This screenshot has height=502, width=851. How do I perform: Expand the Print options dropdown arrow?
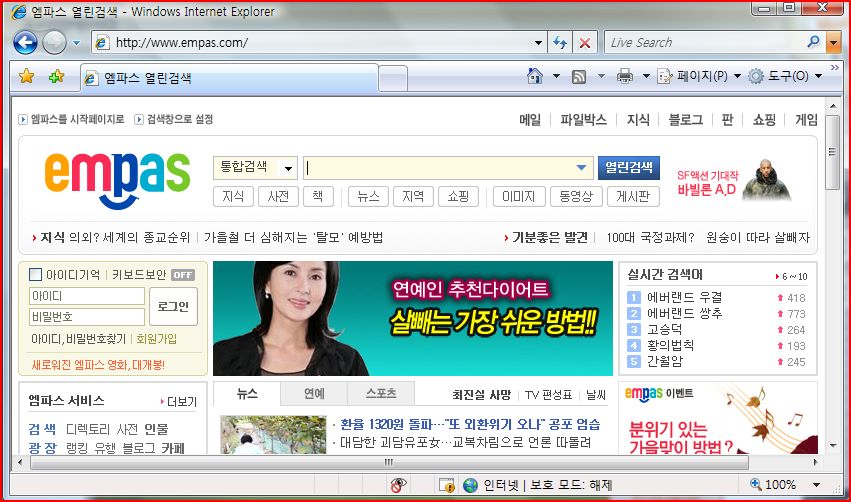[x=646, y=76]
